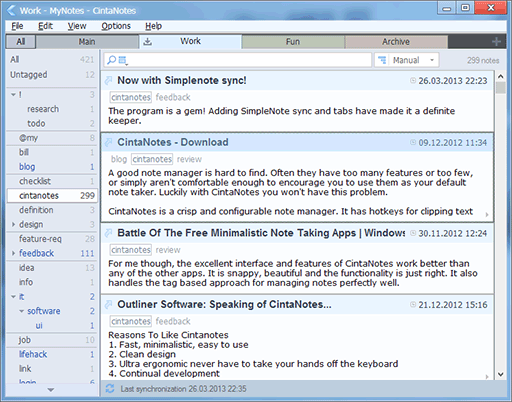512x402 pixels.
Task: Select the feature-req tag
Action: coord(52,239)
